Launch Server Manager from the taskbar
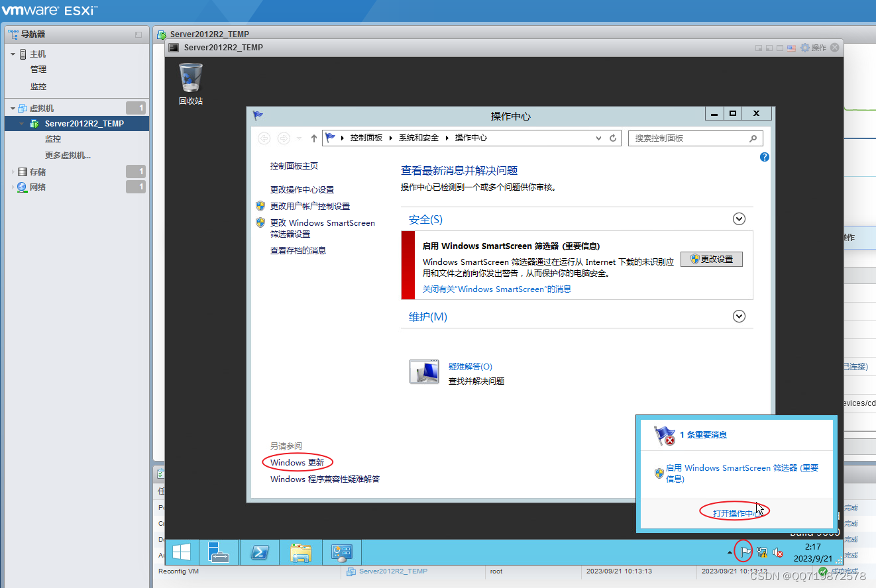This screenshot has height=588, width=876. tap(219, 552)
